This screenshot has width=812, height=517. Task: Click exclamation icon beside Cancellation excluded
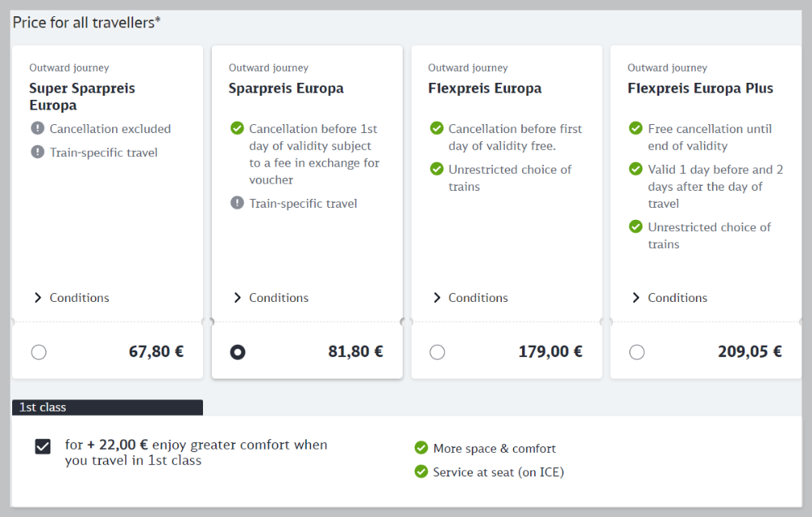coord(37,128)
